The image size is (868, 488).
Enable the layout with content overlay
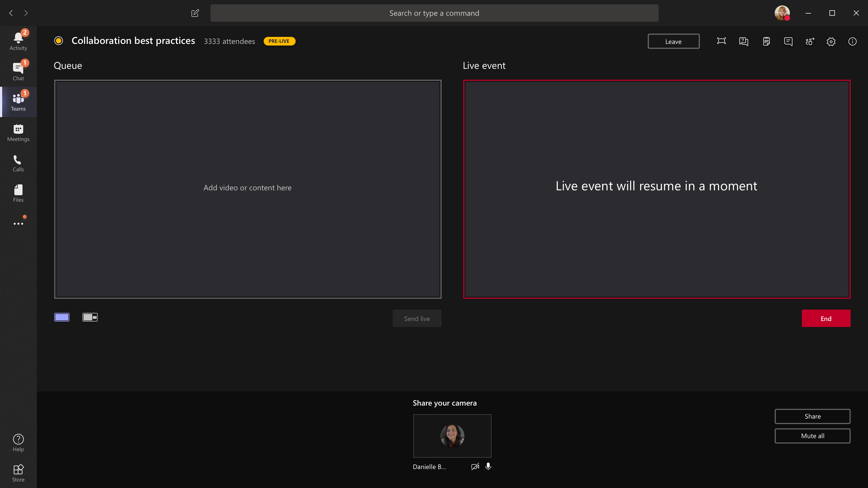[x=90, y=317]
